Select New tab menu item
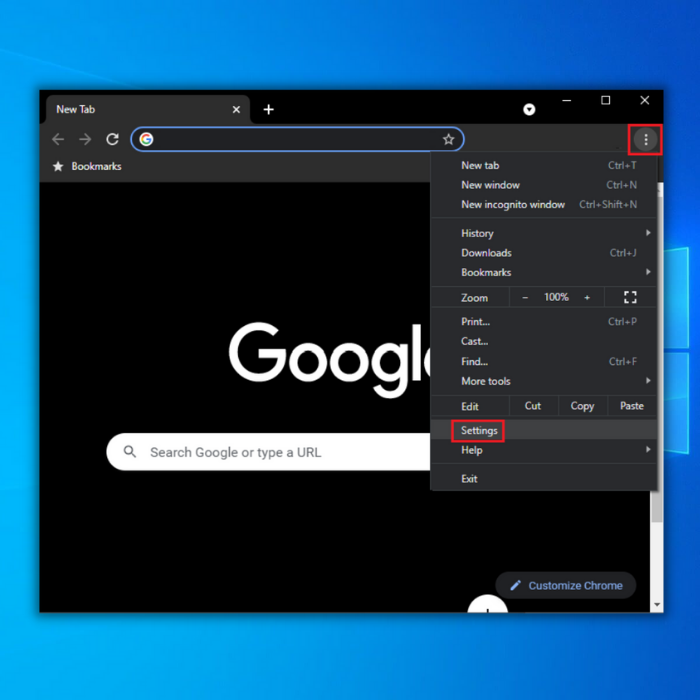 pyautogui.click(x=543, y=165)
